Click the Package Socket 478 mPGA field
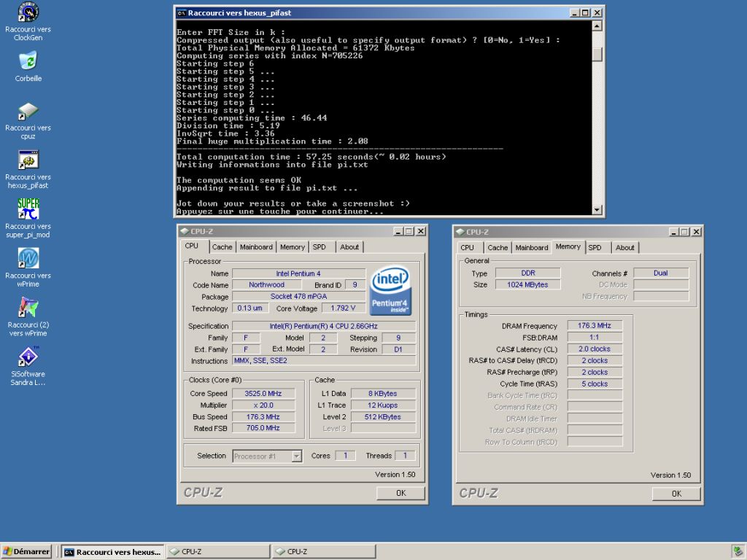Image resolution: width=747 pixels, height=560 pixels. click(x=298, y=296)
